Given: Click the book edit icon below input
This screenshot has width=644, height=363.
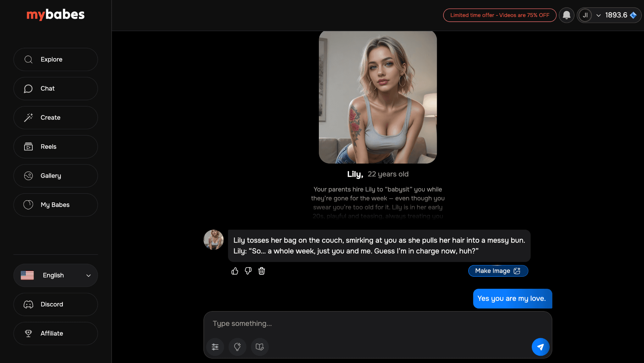Looking at the screenshot, I should 260,347.
